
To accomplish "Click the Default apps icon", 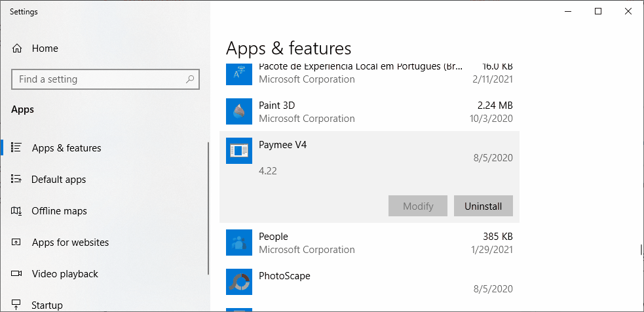I will 16,179.
